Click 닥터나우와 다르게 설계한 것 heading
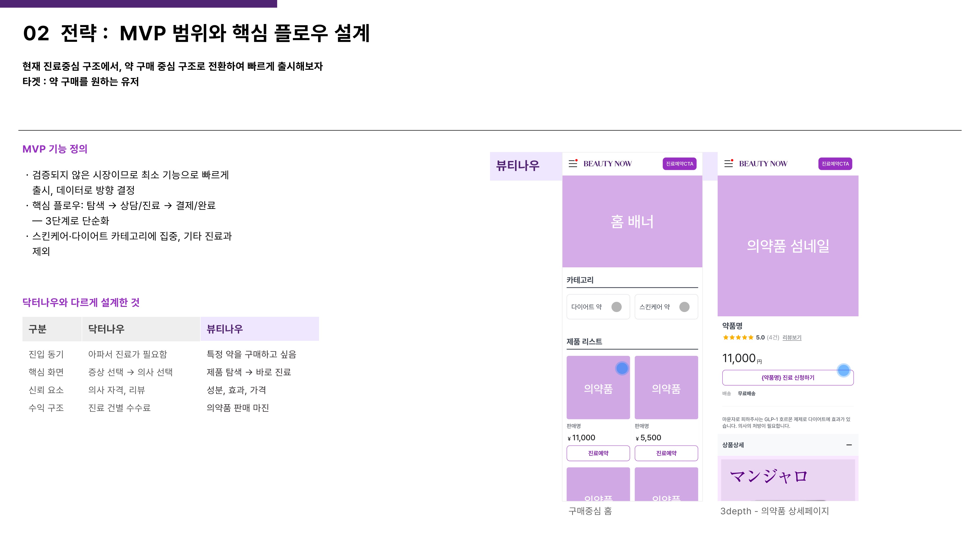 pos(81,303)
